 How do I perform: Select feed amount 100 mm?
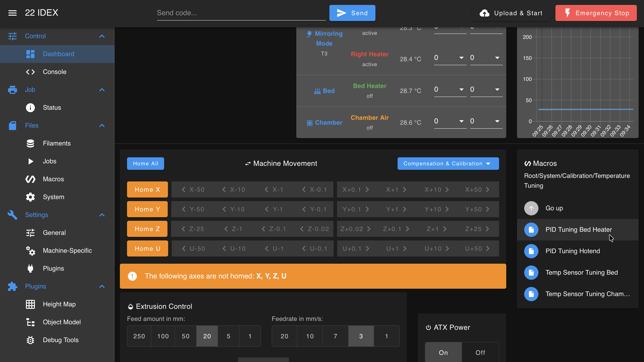tap(163, 336)
